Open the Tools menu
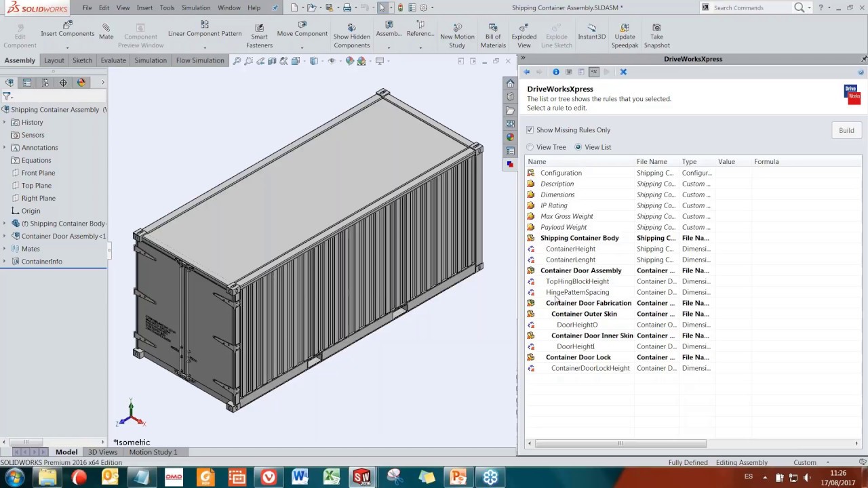868x488 pixels. pyautogui.click(x=167, y=7)
